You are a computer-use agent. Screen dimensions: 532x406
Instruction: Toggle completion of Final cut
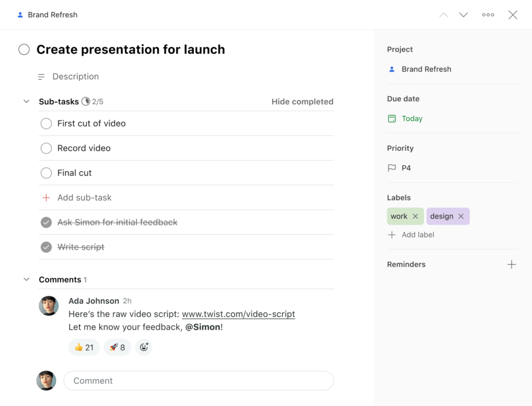coord(46,173)
